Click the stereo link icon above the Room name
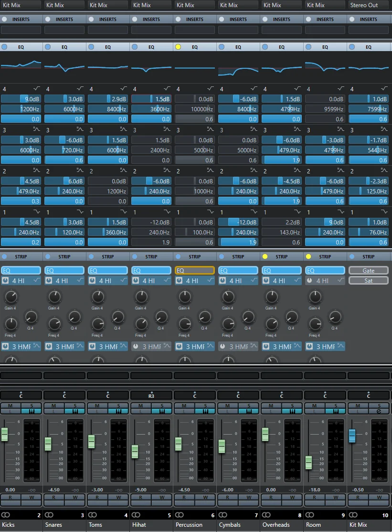392x532 pixels. (309, 515)
